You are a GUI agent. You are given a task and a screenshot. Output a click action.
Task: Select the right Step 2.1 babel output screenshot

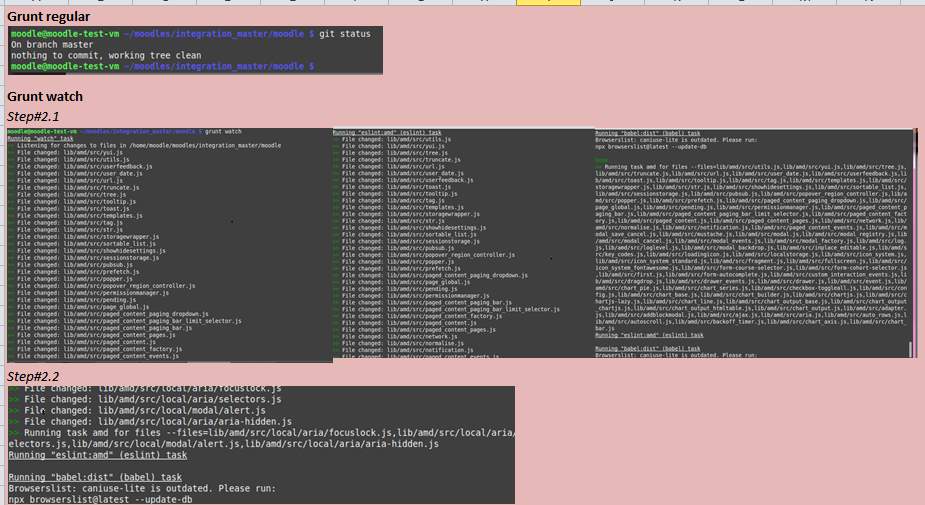[x=753, y=243]
